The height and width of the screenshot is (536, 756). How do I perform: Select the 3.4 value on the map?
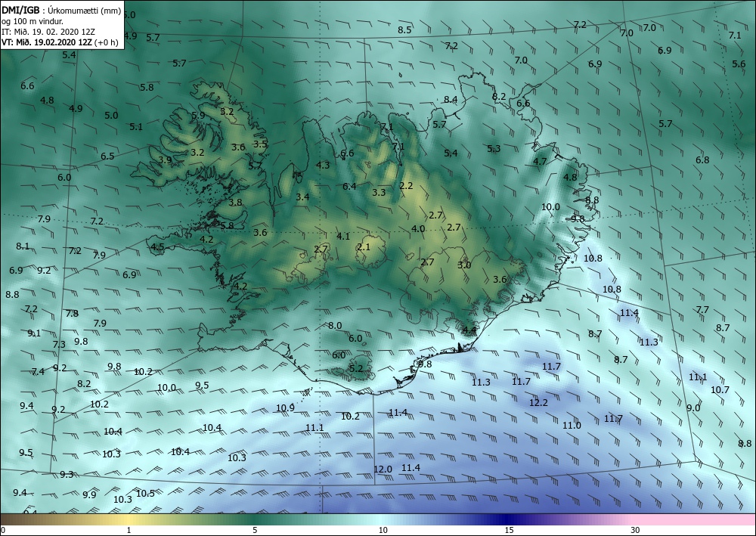[302, 197]
